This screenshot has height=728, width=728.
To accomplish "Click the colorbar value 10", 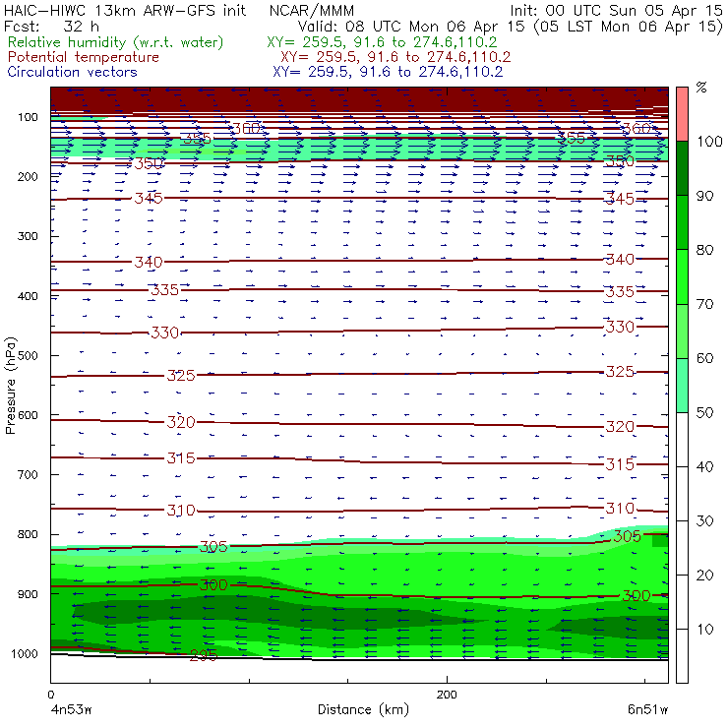I will [x=704, y=630].
